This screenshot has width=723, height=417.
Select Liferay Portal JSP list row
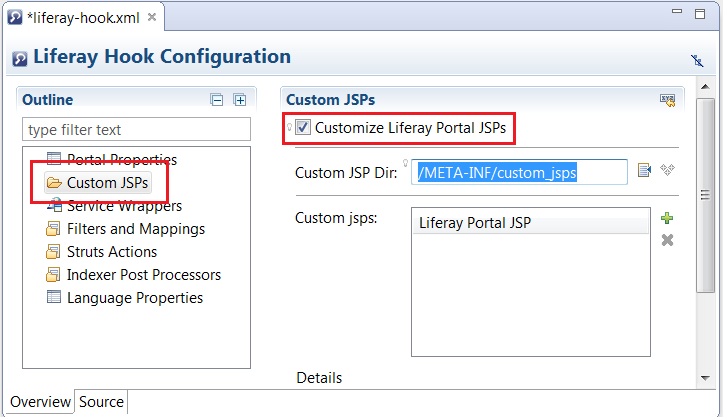click(531, 223)
